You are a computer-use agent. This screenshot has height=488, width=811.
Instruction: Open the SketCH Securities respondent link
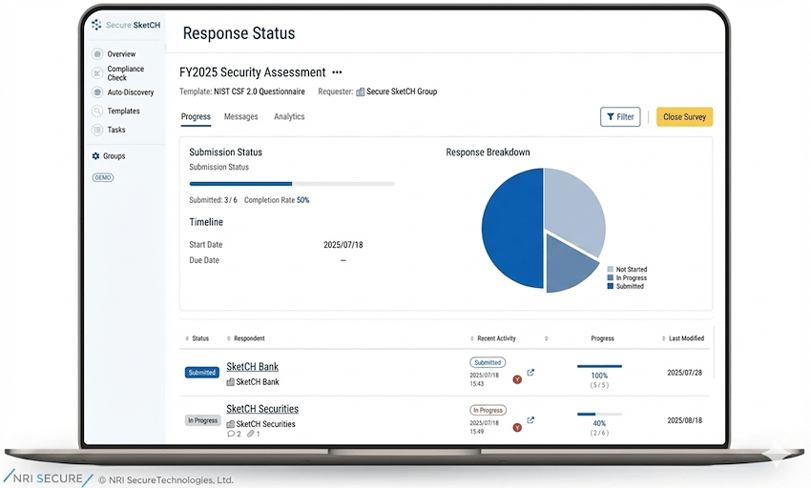tap(262, 409)
